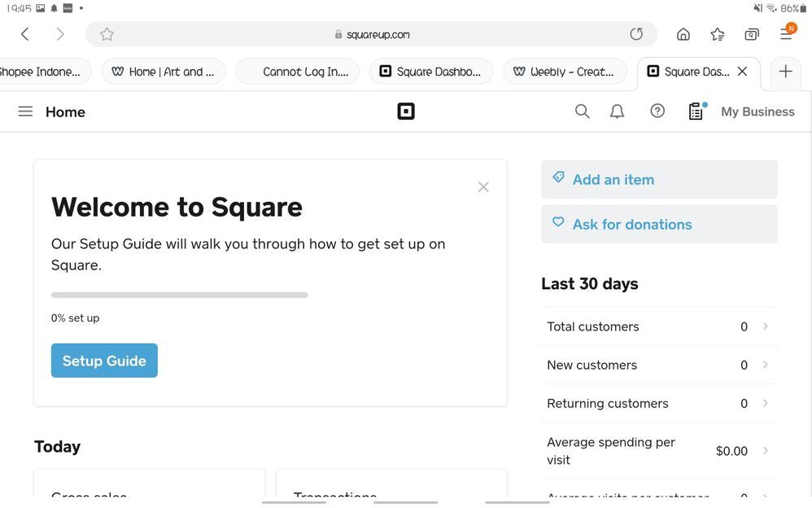Image resolution: width=812 pixels, height=508 pixels.
Task: Click the tag icon beside Add an item
Action: pyautogui.click(x=558, y=177)
